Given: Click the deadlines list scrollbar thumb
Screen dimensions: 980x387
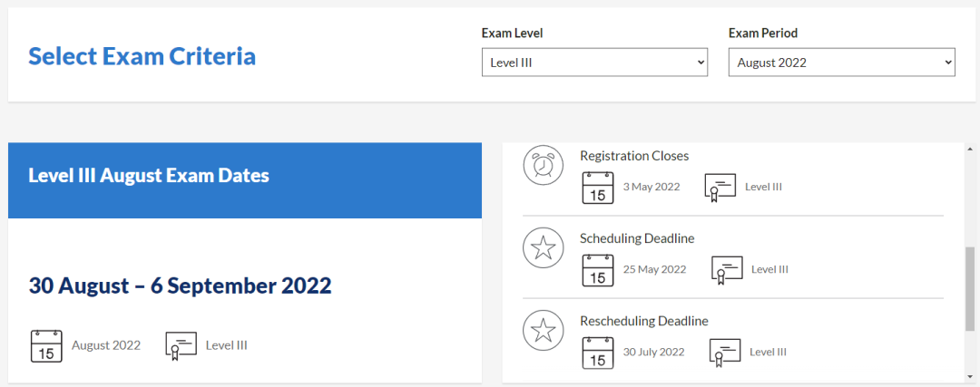Looking at the screenshot, I should [x=969, y=288].
